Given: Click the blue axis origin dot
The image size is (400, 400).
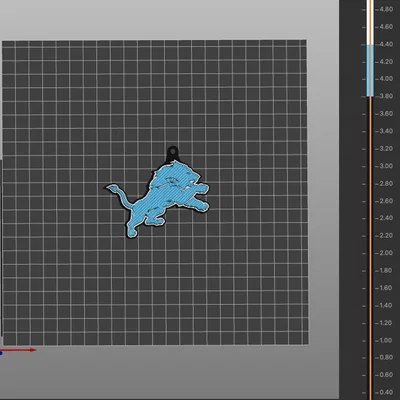Looking at the screenshot, I should (x=1, y=353).
